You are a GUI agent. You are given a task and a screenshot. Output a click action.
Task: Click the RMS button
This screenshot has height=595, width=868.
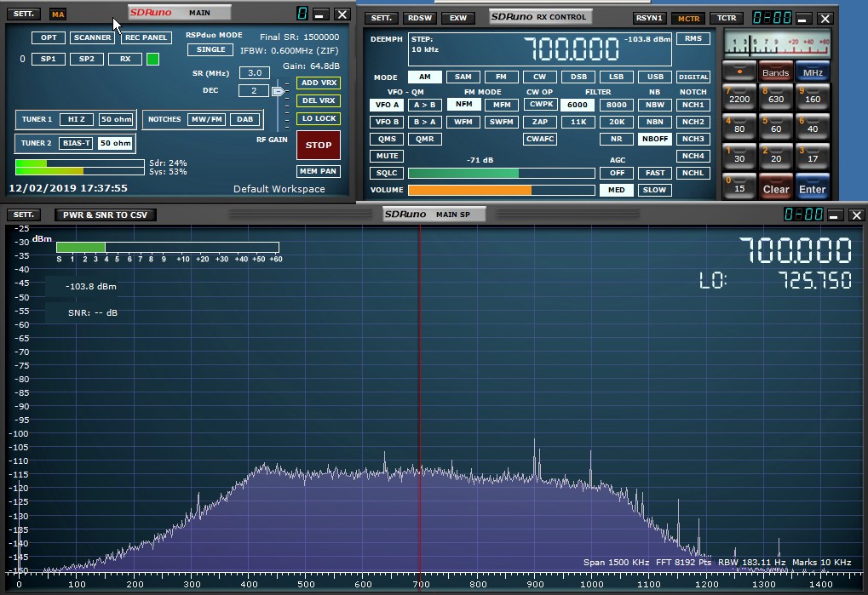693,38
